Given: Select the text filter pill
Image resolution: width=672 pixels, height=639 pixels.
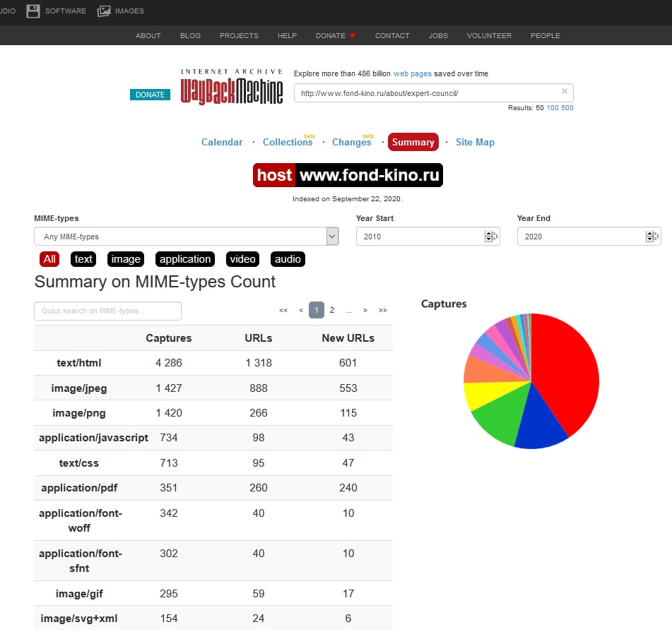Looking at the screenshot, I should click(83, 259).
